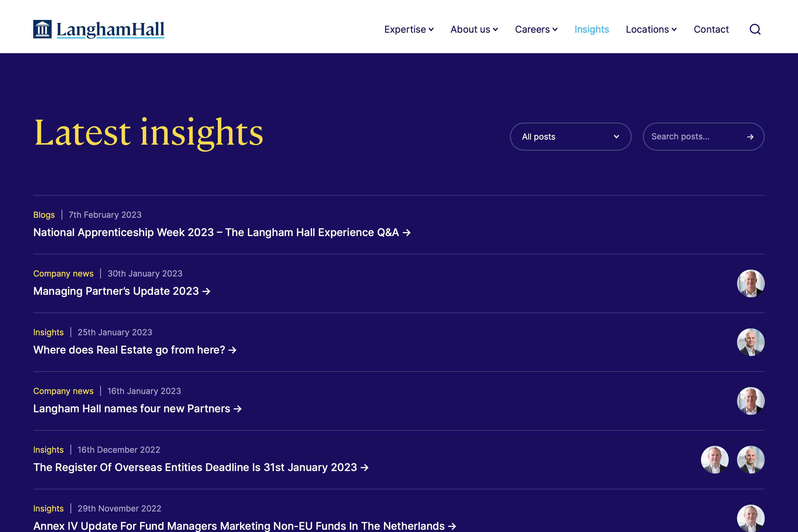Open the Contact page

[711, 30]
